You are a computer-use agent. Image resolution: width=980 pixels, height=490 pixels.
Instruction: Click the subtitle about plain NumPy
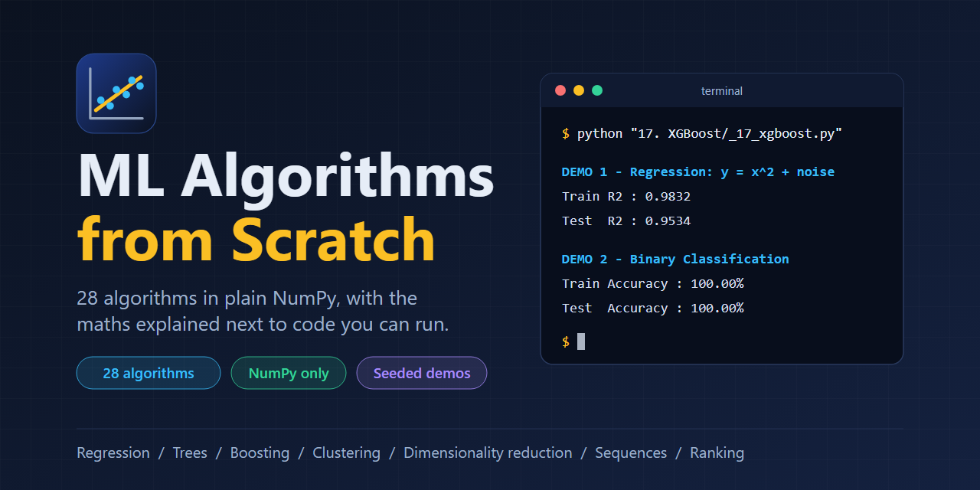point(263,311)
